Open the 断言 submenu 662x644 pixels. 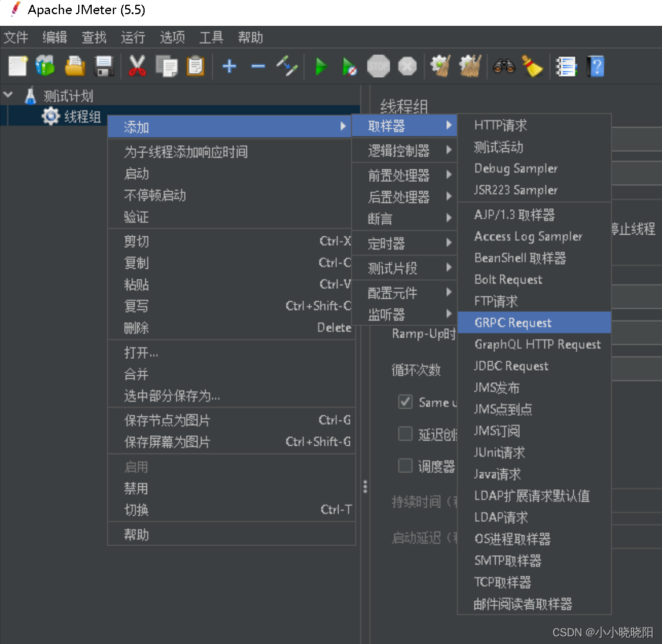404,218
